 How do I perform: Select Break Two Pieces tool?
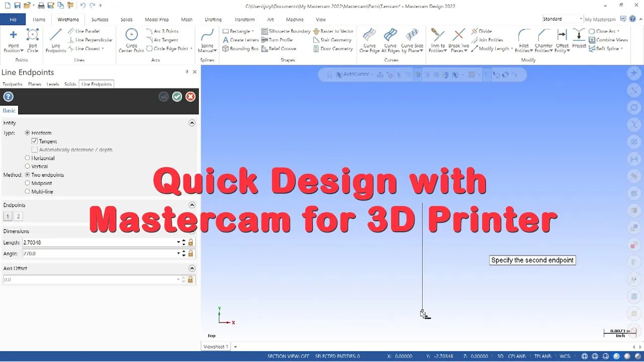pos(458,40)
